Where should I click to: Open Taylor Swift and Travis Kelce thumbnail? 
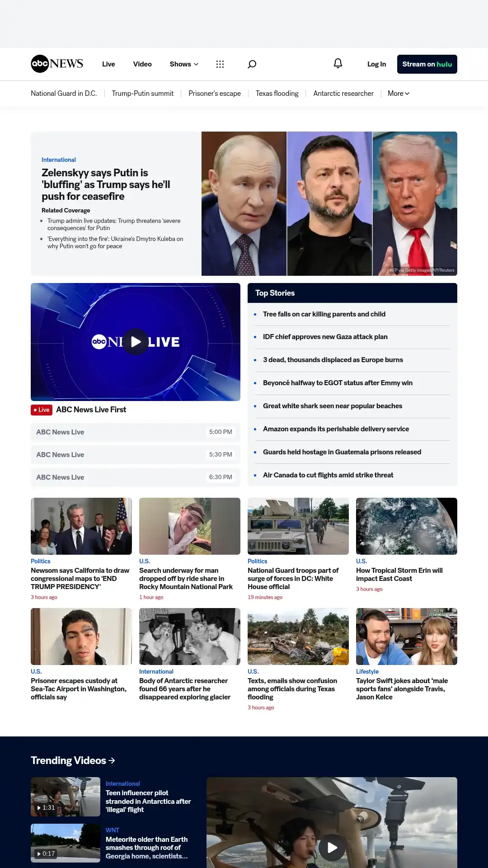(x=407, y=637)
